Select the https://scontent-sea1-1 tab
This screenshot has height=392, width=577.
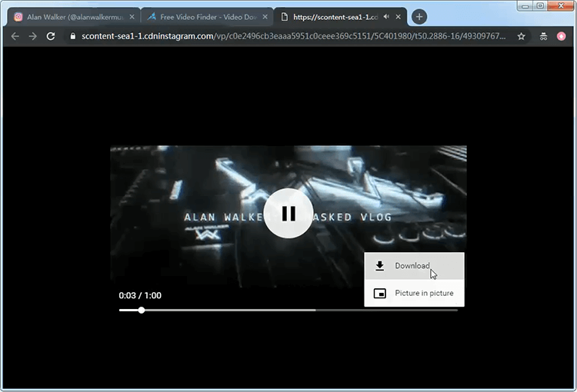340,17
